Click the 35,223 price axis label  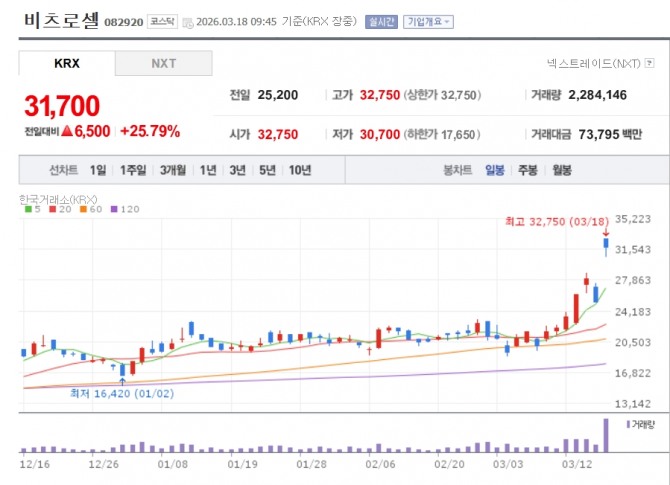[x=633, y=219]
